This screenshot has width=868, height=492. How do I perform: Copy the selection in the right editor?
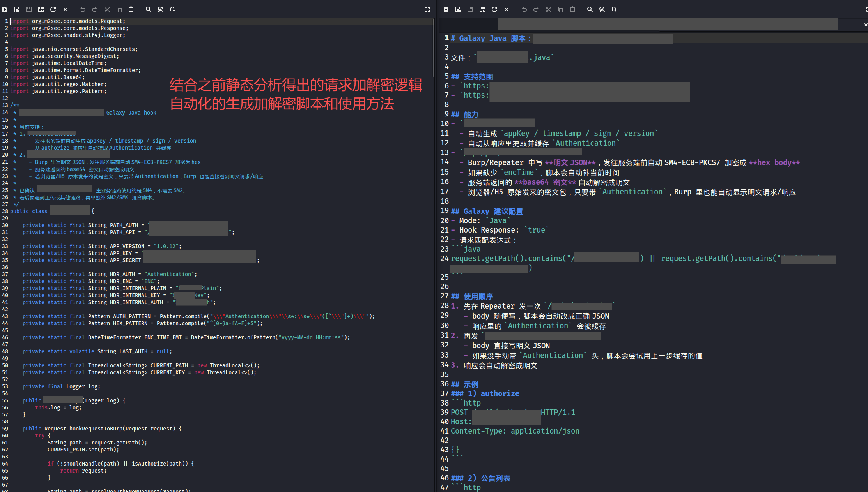pyautogui.click(x=560, y=9)
